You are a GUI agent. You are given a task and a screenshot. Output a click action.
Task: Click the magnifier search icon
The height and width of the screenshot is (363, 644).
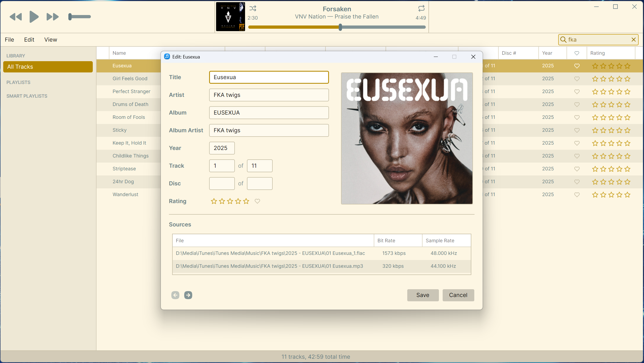coord(563,40)
